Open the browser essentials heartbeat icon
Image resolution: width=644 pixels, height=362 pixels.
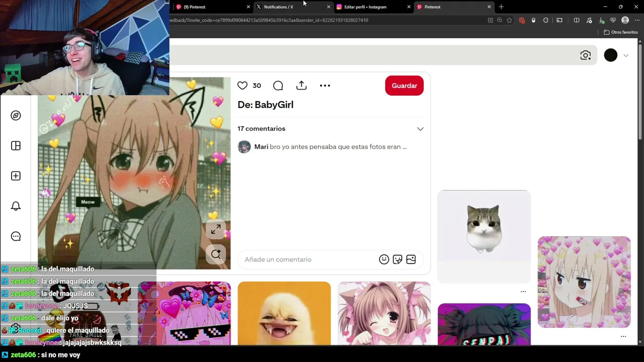pyautogui.click(x=613, y=20)
